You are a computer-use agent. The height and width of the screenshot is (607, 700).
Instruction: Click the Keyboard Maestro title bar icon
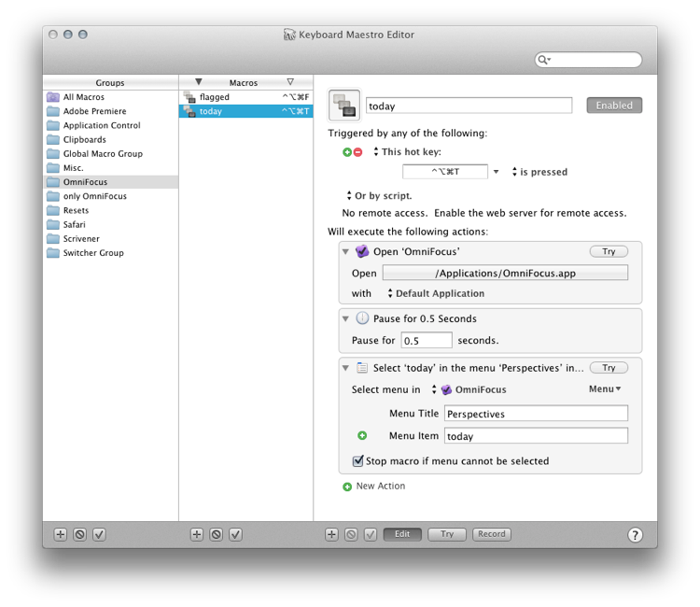pos(289,35)
